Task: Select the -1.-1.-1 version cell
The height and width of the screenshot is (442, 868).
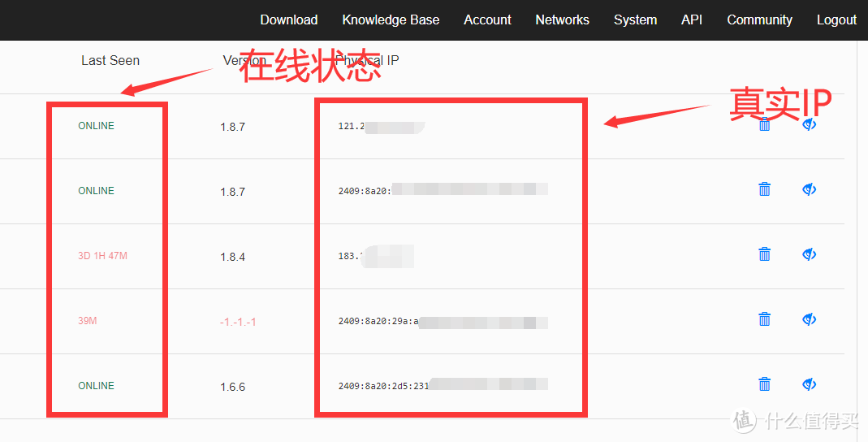Action: [x=238, y=322]
